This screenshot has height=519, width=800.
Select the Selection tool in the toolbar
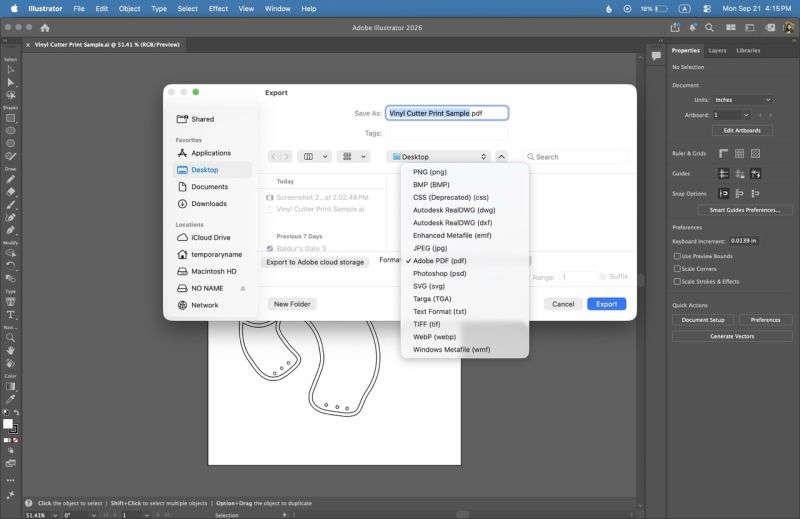click(10, 69)
